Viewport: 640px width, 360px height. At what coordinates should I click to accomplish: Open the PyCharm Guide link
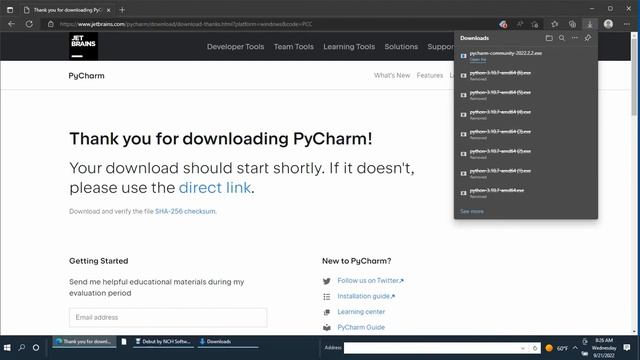tap(361, 327)
